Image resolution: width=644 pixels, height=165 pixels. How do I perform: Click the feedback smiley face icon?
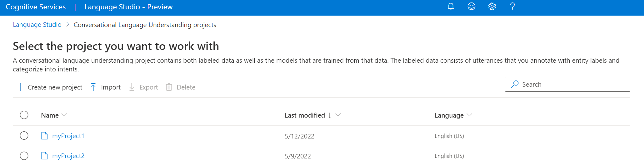point(471,7)
